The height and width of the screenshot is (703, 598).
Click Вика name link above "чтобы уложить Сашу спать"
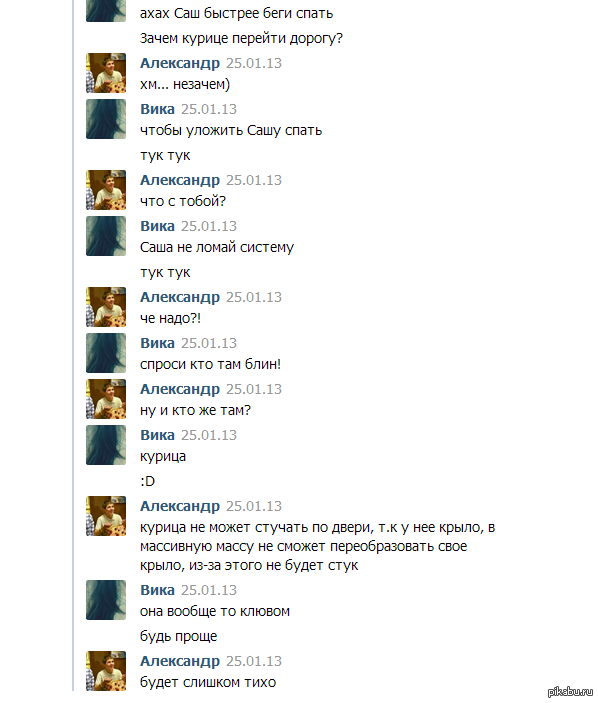click(157, 109)
